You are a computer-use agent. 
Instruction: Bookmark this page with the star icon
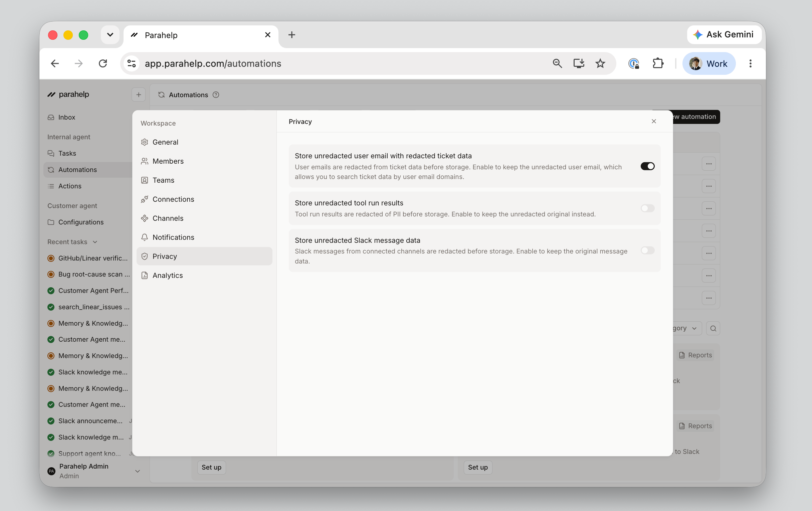pyautogui.click(x=600, y=63)
